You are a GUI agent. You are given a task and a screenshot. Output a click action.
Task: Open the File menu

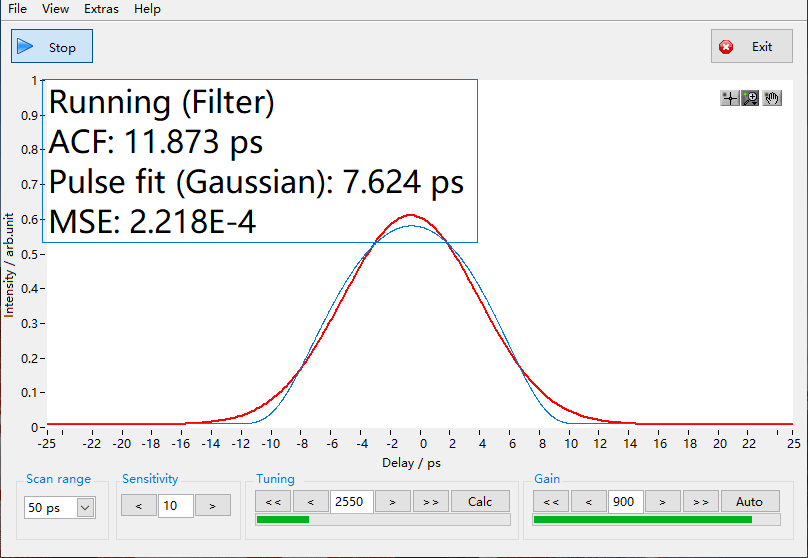(x=17, y=9)
